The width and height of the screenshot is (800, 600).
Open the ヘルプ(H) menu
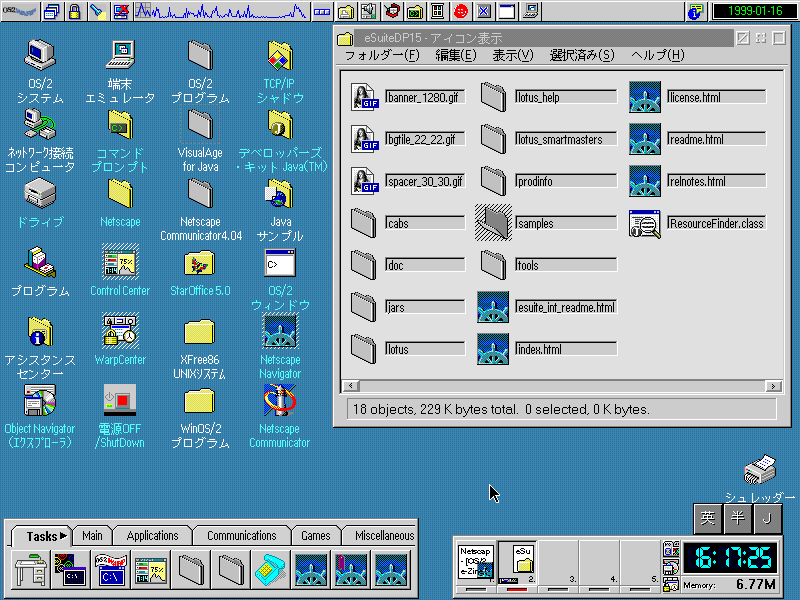(x=657, y=55)
